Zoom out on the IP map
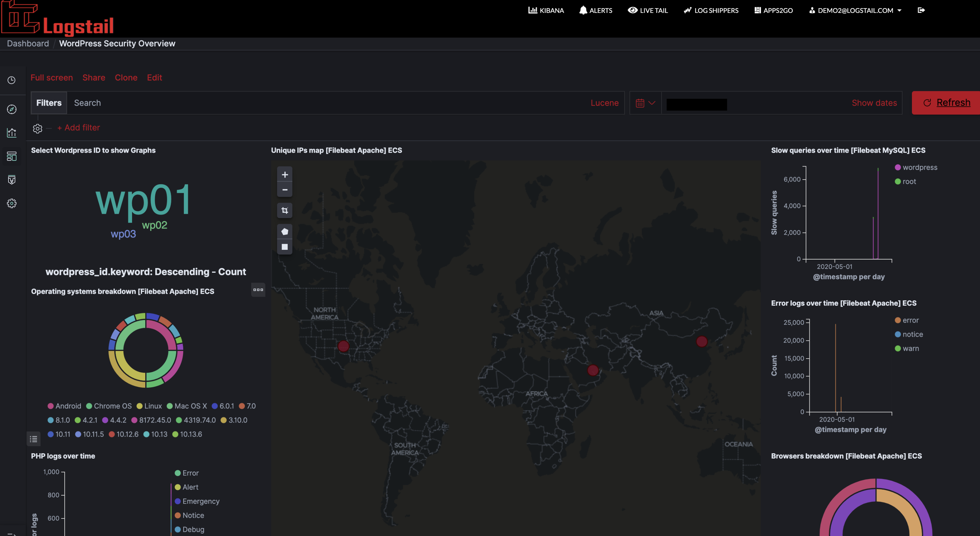Screen dimensions: 980x536 284,190
